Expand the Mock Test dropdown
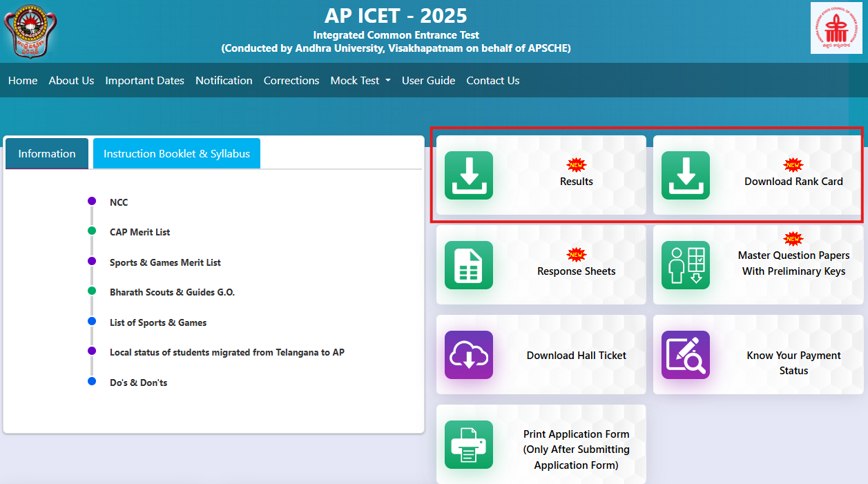Viewport: 868px width, 484px height. (x=360, y=80)
